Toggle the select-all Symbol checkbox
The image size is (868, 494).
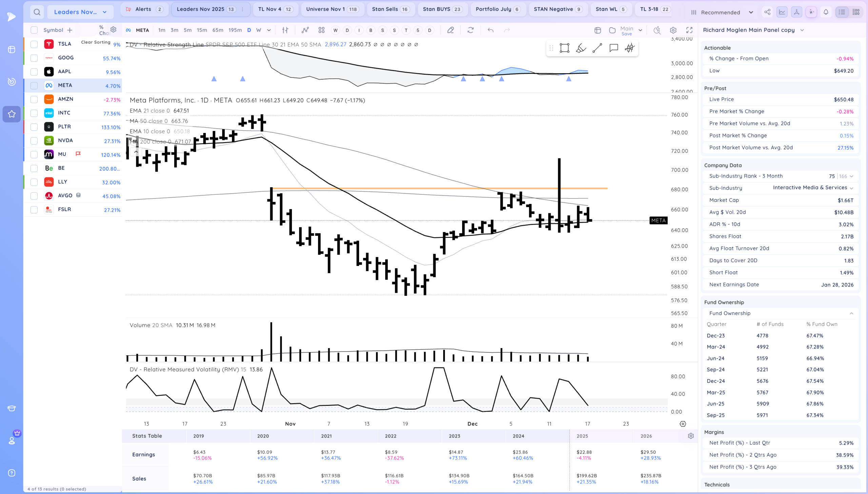coord(34,30)
